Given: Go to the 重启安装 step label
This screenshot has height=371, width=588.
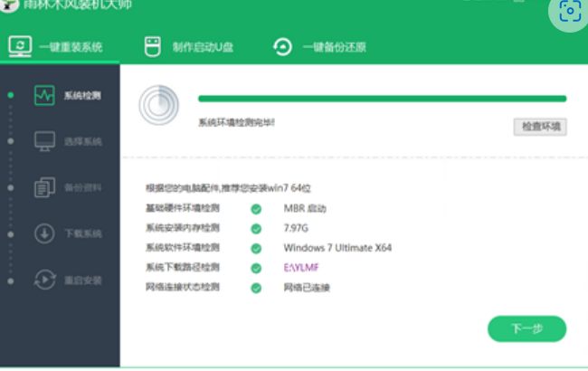Looking at the screenshot, I should click(83, 281).
